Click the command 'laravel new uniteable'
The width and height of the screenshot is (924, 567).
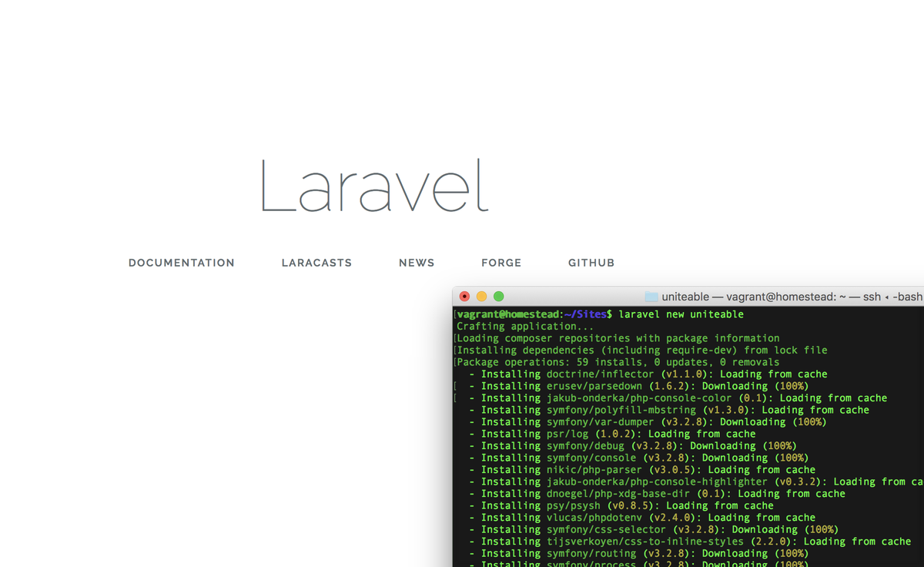pos(681,314)
